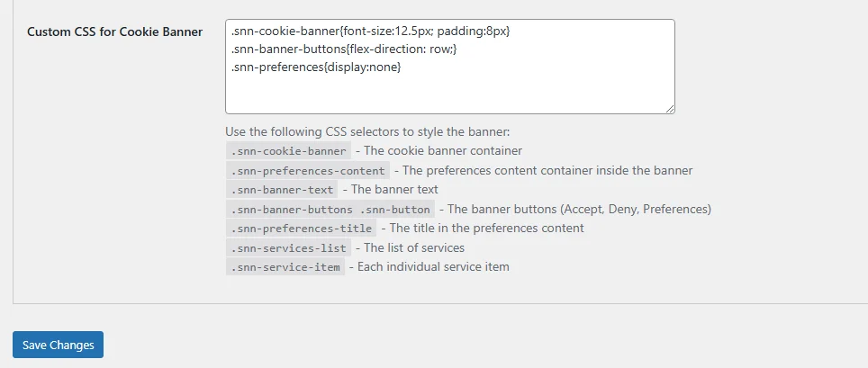Focus the empty area below the CSS lines

tap(449, 94)
